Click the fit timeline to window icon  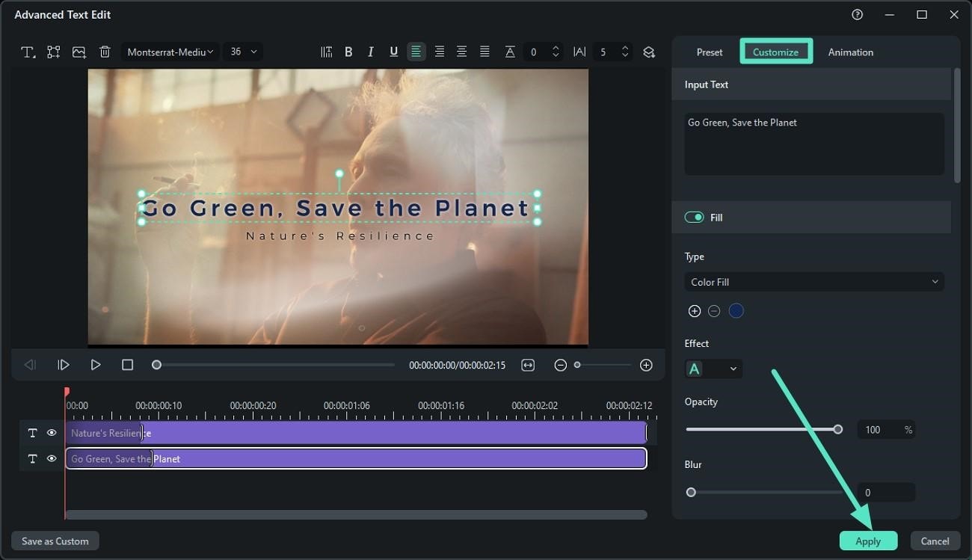point(528,365)
